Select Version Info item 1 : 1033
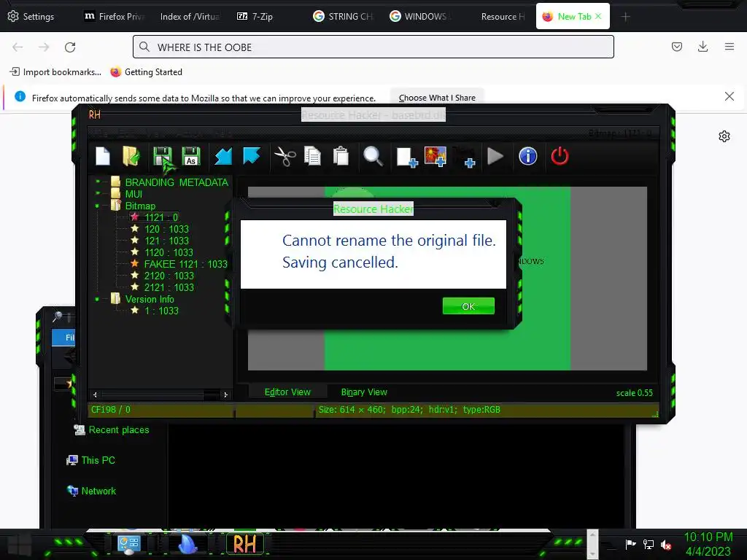The image size is (747, 560). pyautogui.click(x=161, y=311)
